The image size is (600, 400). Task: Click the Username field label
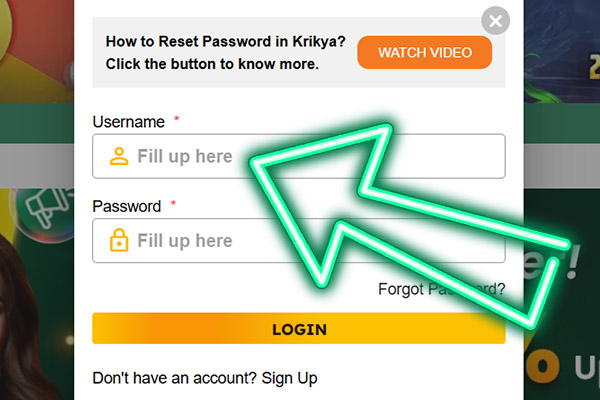click(128, 122)
